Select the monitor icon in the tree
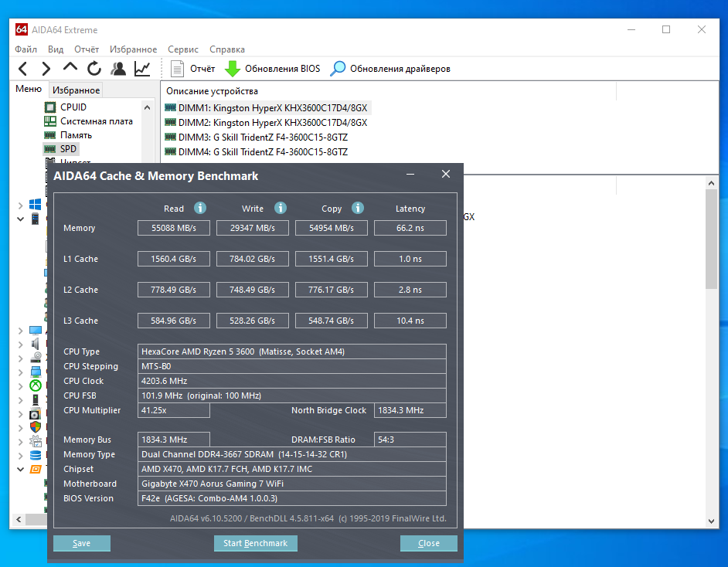This screenshot has height=567, width=728. pos(36,331)
